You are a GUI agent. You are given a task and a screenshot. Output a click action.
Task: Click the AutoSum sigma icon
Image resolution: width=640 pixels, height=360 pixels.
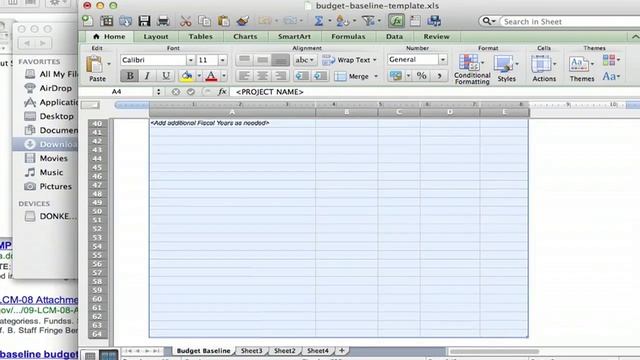click(x=319, y=21)
